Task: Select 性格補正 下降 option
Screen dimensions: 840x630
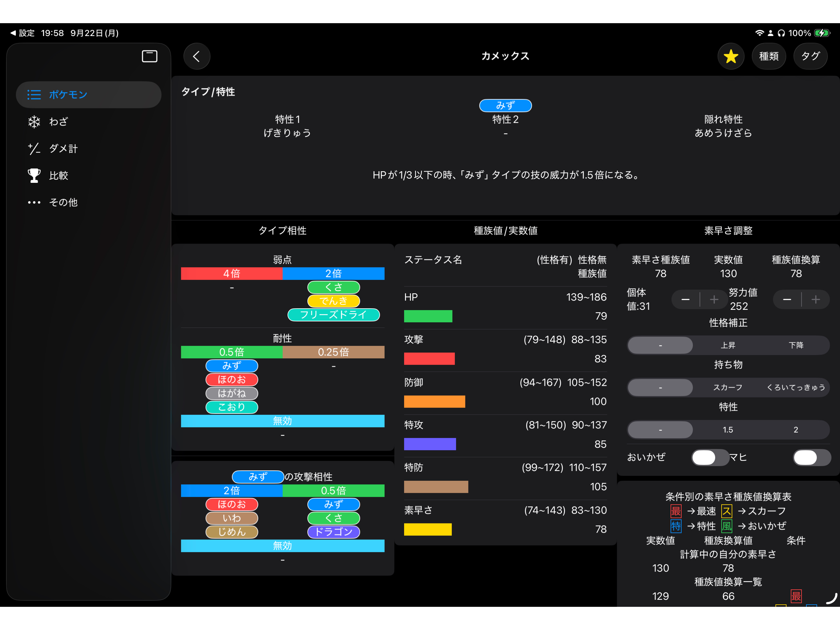Action: pyautogui.click(x=796, y=345)
